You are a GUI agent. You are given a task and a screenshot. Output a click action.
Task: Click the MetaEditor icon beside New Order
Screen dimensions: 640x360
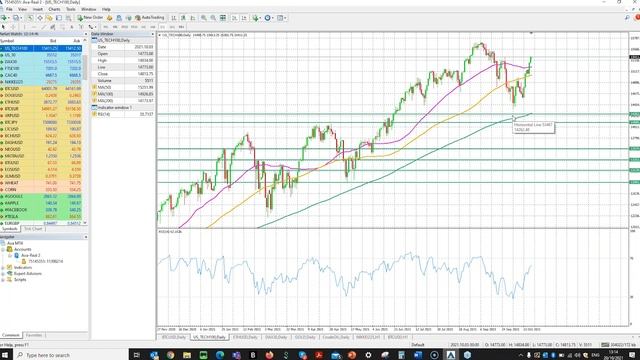[x=109, y=18]
